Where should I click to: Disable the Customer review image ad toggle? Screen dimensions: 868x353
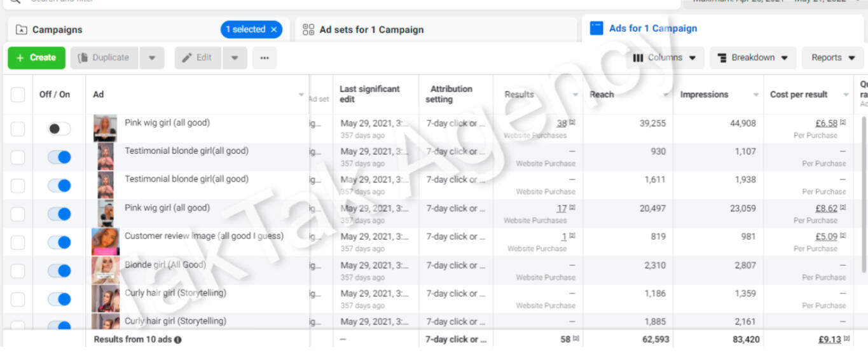[59, 242]
